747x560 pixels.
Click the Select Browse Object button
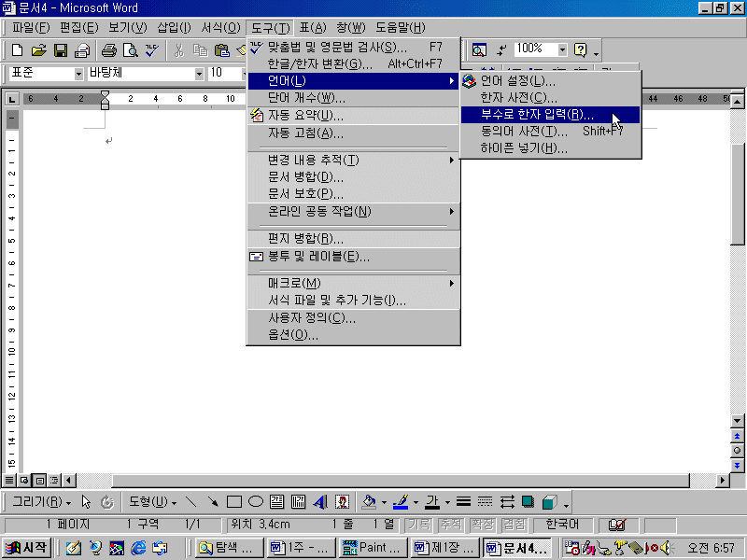pos(737,451)
